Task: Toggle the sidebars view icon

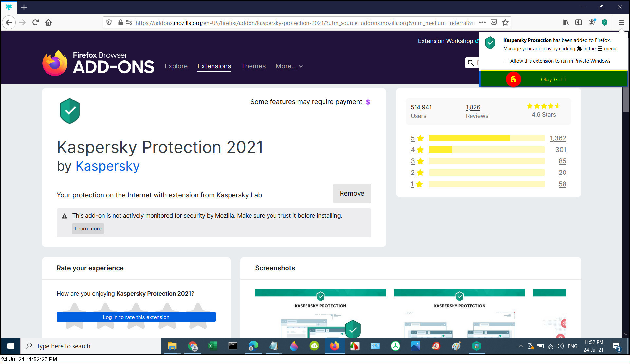Action: tap(579, 23)
